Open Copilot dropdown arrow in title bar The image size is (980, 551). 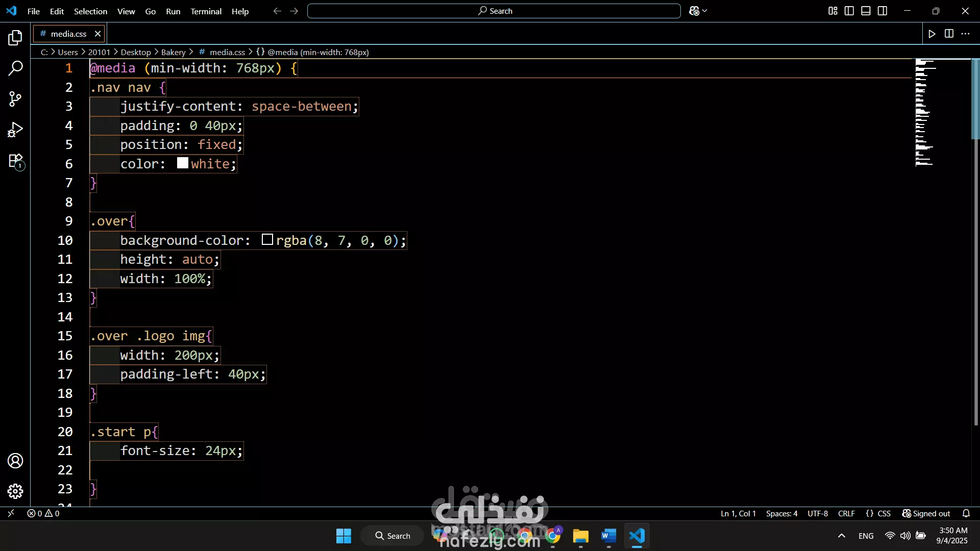(x=705, y=11)
